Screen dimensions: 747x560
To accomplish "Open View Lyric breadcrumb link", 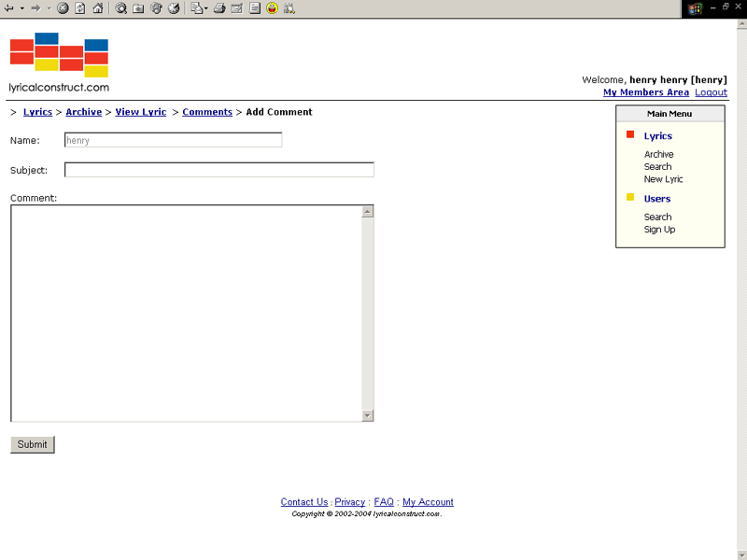I will tap(141, 112).
